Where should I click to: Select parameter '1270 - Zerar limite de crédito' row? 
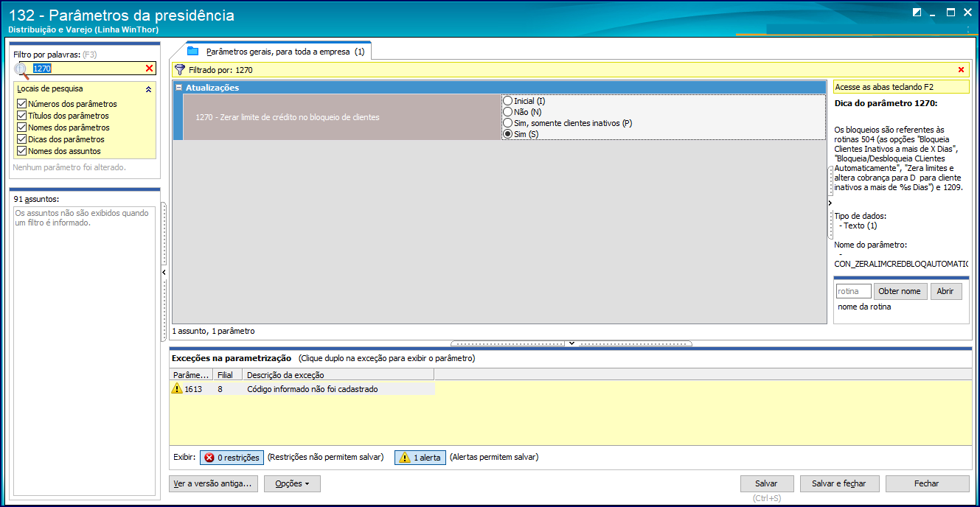[x=342, y=117]
